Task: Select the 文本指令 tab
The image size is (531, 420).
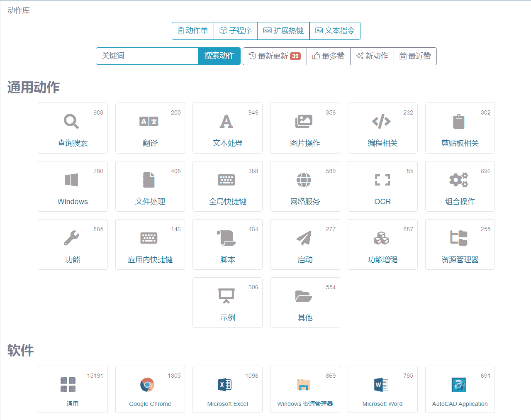Action: tap(335, 31)
